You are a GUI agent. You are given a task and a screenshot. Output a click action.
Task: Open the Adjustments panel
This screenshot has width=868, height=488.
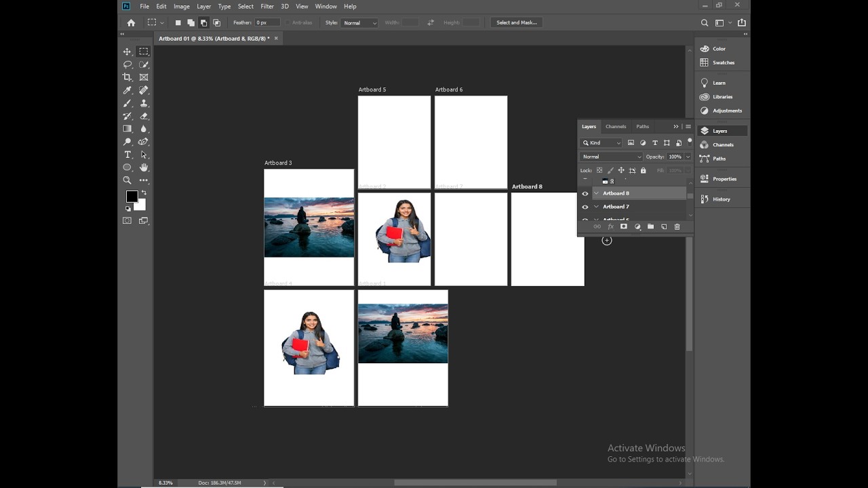tap(723, 110)
